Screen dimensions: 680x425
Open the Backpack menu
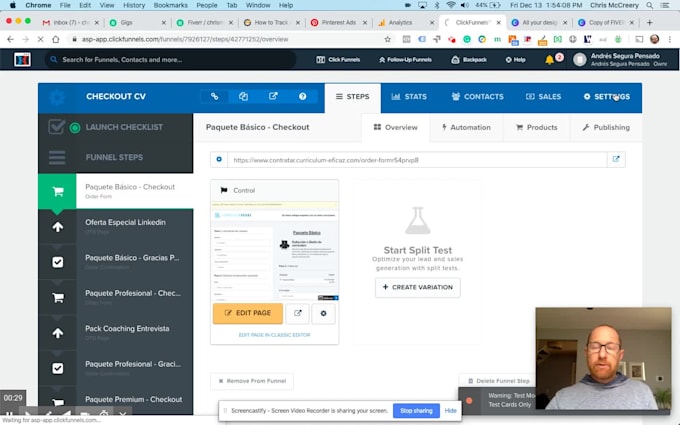pos(469,60)
